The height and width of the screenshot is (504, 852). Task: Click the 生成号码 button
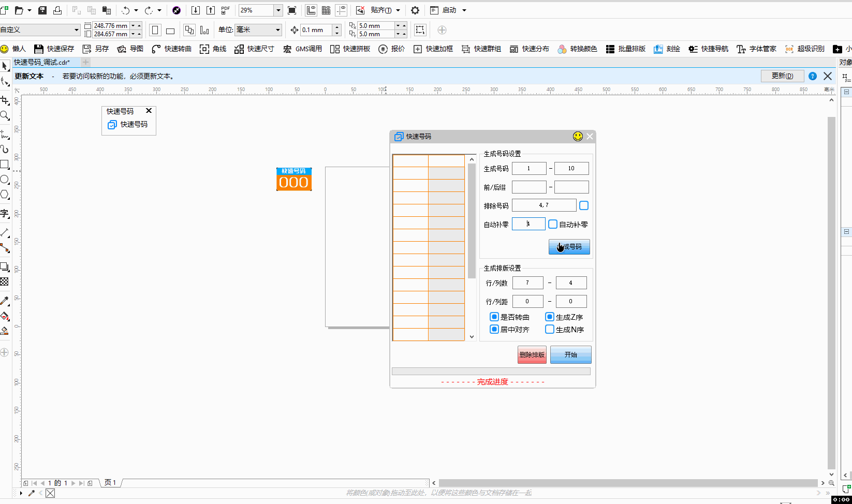569,247
